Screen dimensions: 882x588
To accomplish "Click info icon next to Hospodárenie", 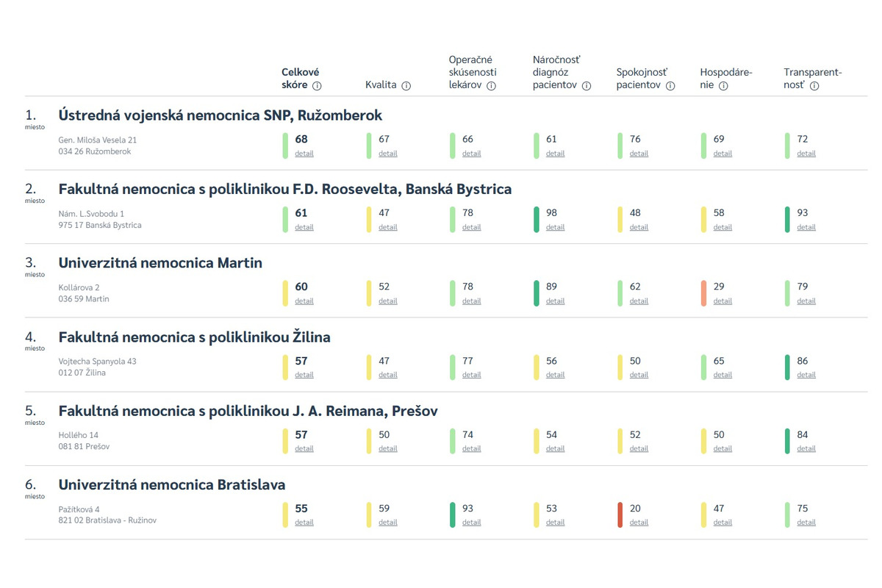I will coord(723,86).
